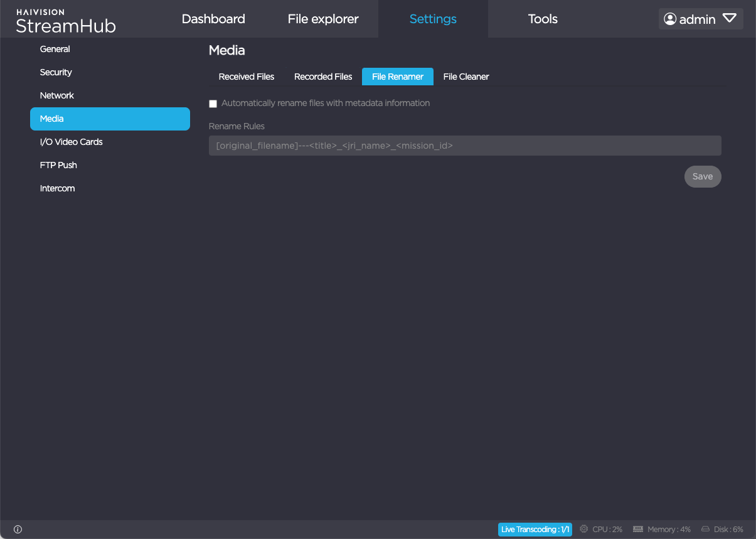Screen dimensions: 756x539
Task: Open the Recorded Files tab
Action: pos(323,77)
